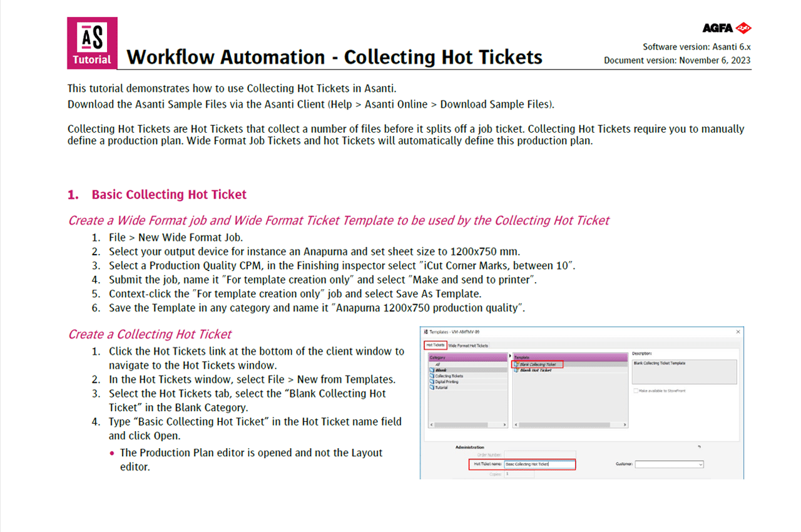Click the Template list scroll-left arrow
Image resolution: width=801 pixels, height=532 pixels.
click(x=516, y=425)
